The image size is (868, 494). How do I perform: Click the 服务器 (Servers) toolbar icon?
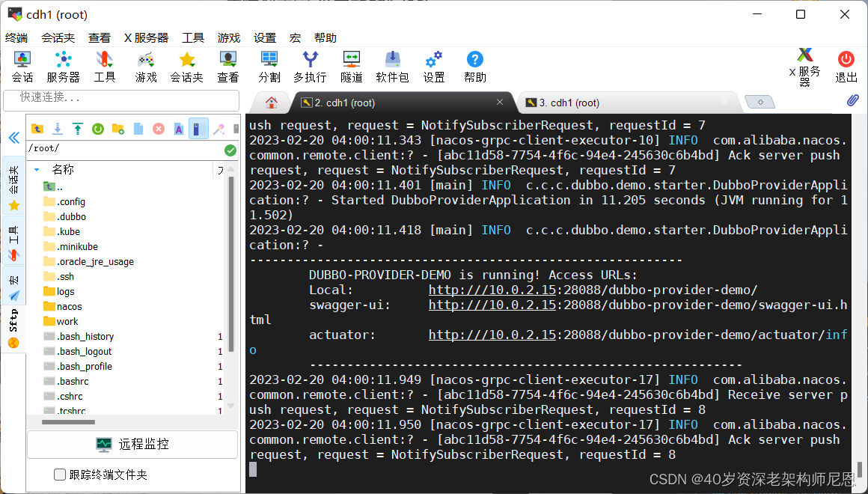click(63, 67)
